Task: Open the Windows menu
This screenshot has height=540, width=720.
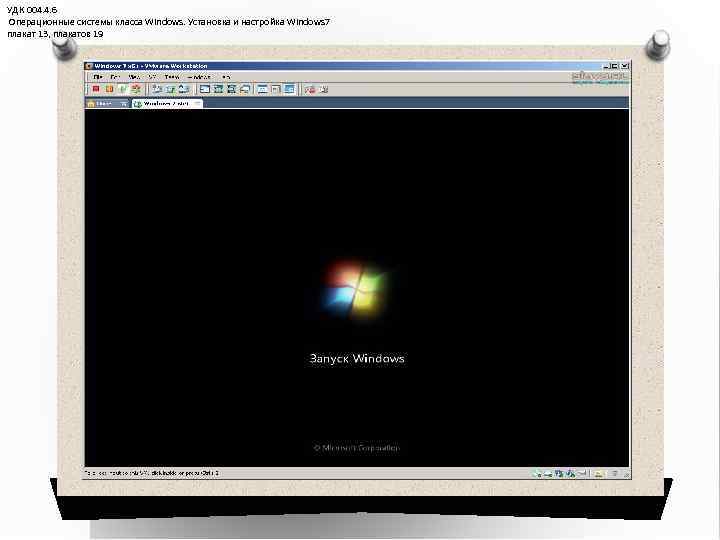Action: pyautogui.click(x=199, y=77)
